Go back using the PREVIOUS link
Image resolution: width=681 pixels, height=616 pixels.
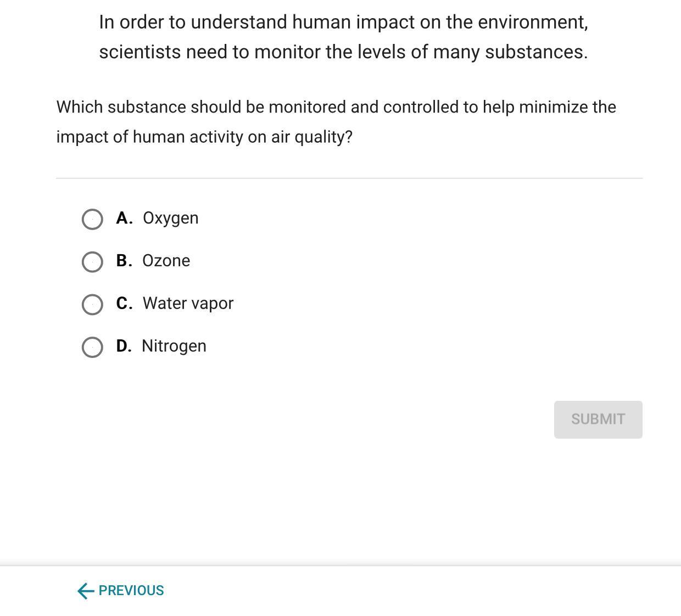pos(131,591)
